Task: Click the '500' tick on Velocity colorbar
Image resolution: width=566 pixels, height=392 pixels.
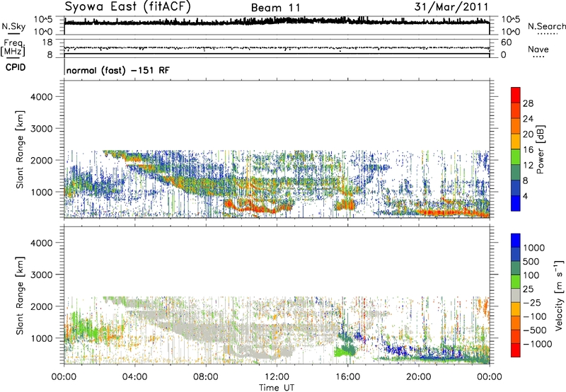Action: 531,262
